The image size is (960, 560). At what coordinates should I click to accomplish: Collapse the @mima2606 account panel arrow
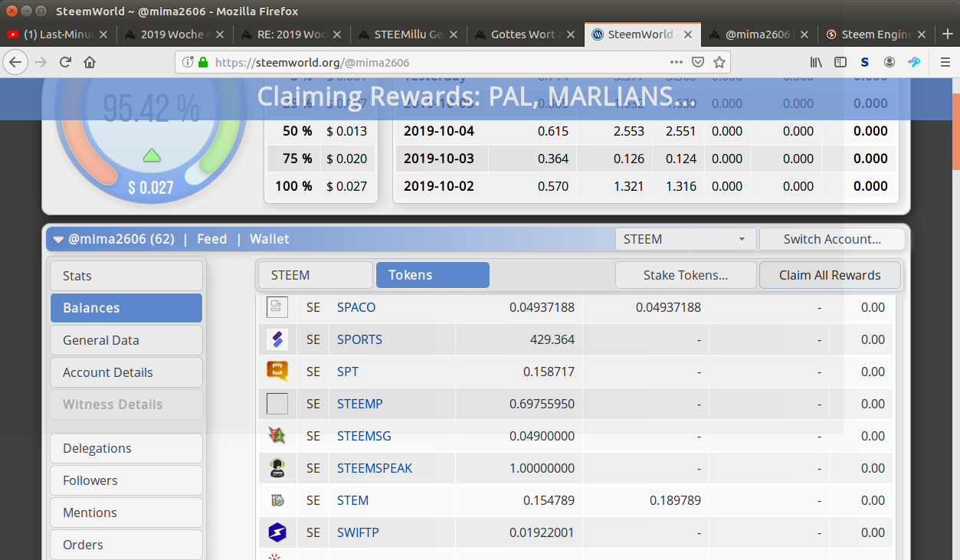tap(58, 240)
